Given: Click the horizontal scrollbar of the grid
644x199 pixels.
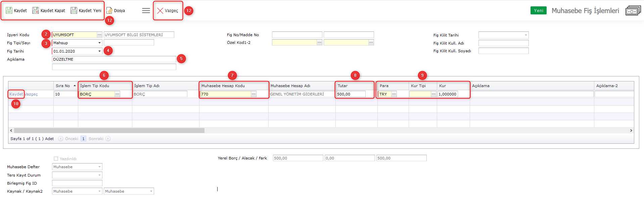Looking at the screenshot, I should click(109, 131).
